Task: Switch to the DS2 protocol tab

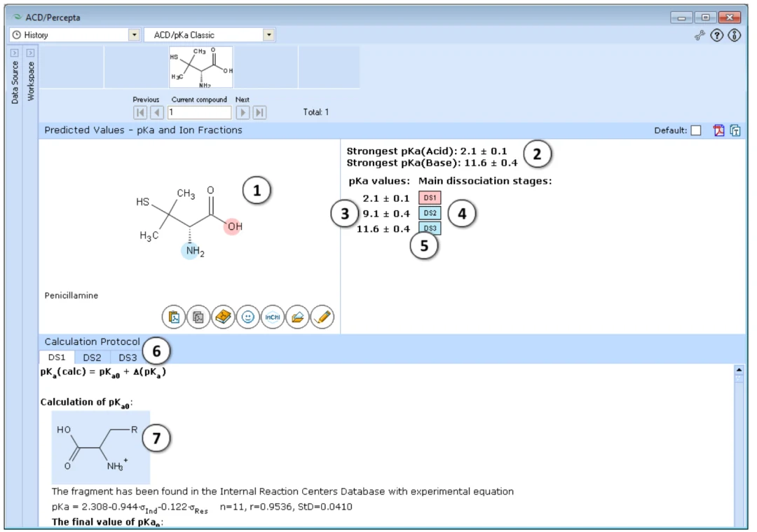Action: [93, 357]
